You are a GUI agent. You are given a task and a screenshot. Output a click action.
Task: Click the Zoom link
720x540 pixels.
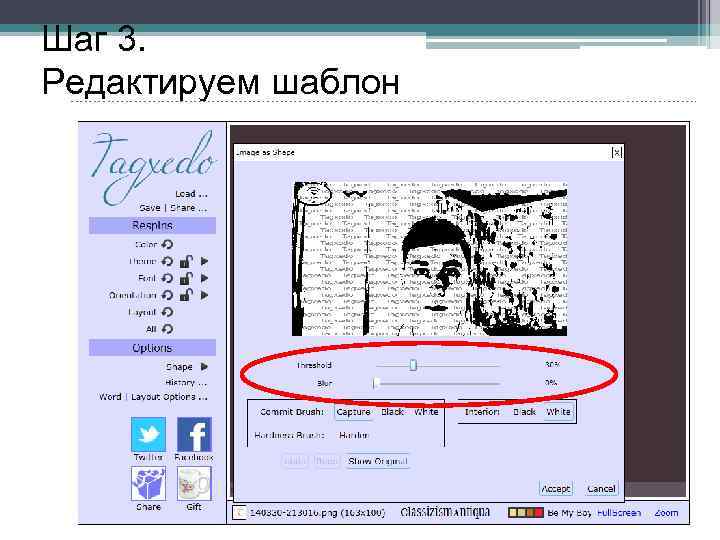click(x=666, y=512)
